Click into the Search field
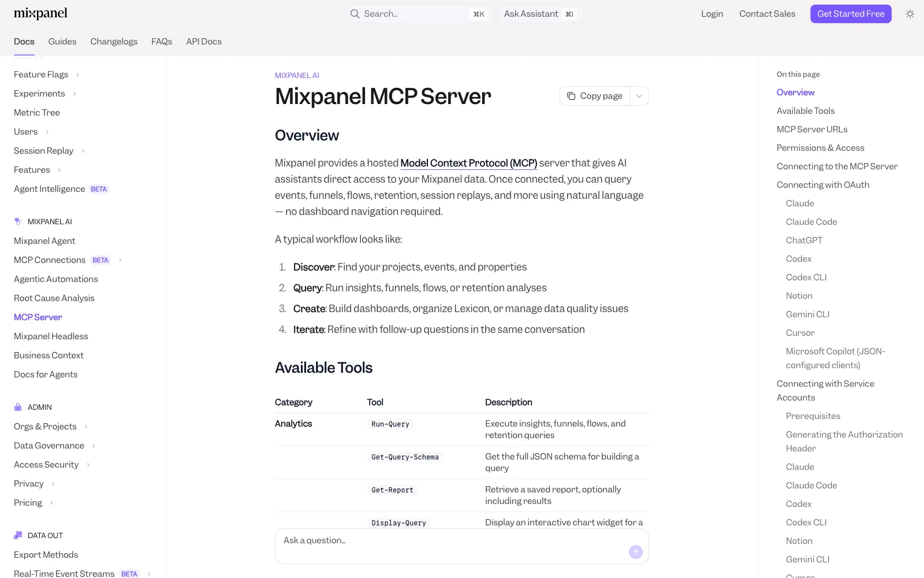The image size is (924, 578). coord(418,14)
